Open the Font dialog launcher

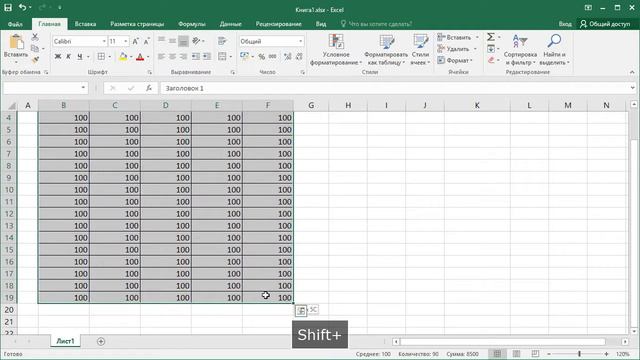pyautogui.click(x=150, y=72)
